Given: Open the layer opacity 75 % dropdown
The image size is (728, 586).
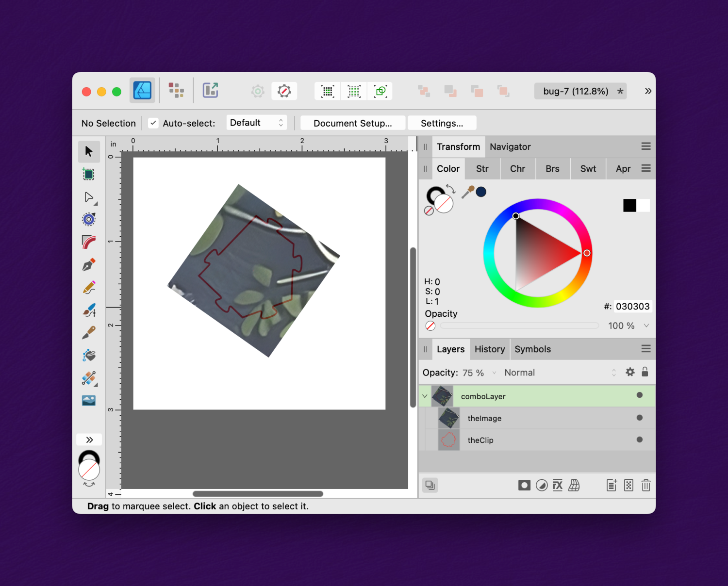Looking at the screenshot, I should [x=494, y=373].
